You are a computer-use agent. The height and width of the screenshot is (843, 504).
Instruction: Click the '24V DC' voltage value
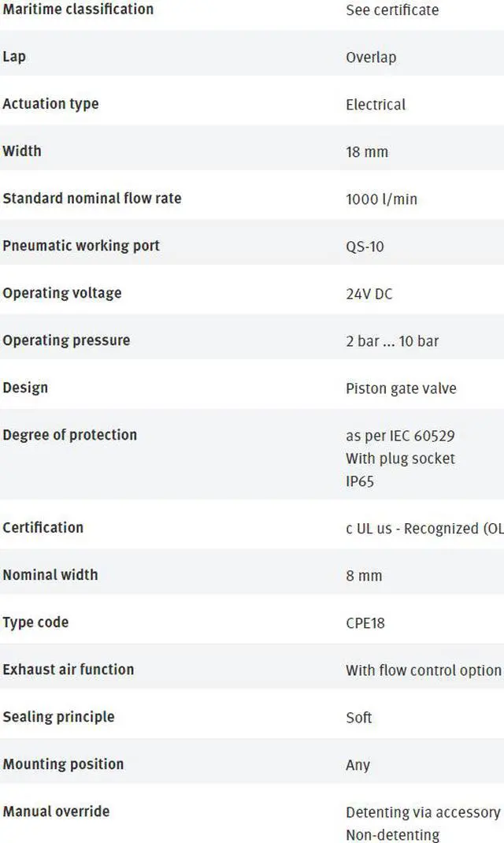(x=369, y=294)
